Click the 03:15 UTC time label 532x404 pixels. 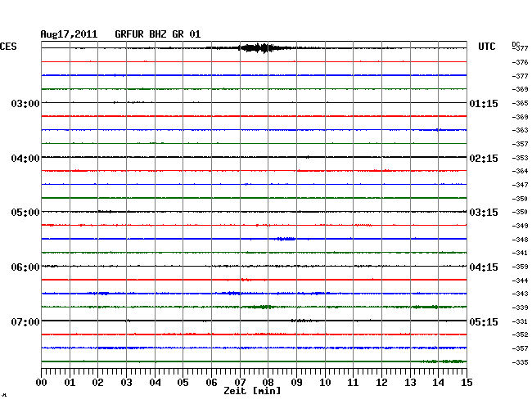(x=484, y=213)
